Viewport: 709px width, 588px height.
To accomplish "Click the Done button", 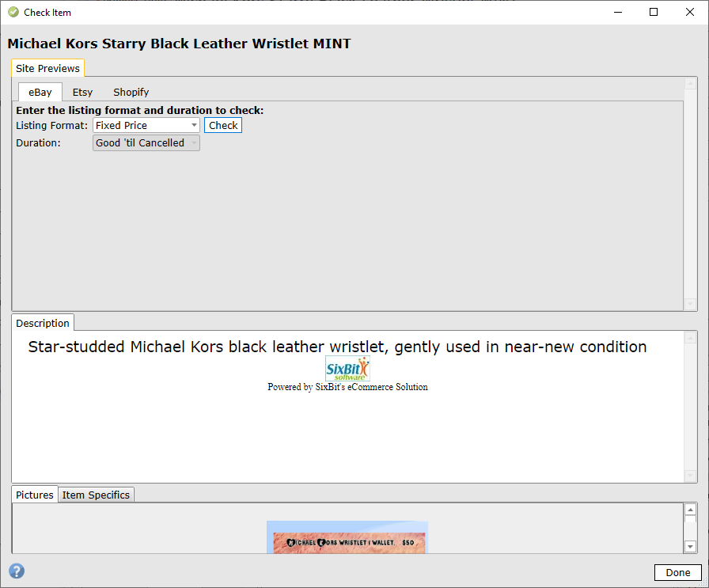I will point(677,573).
